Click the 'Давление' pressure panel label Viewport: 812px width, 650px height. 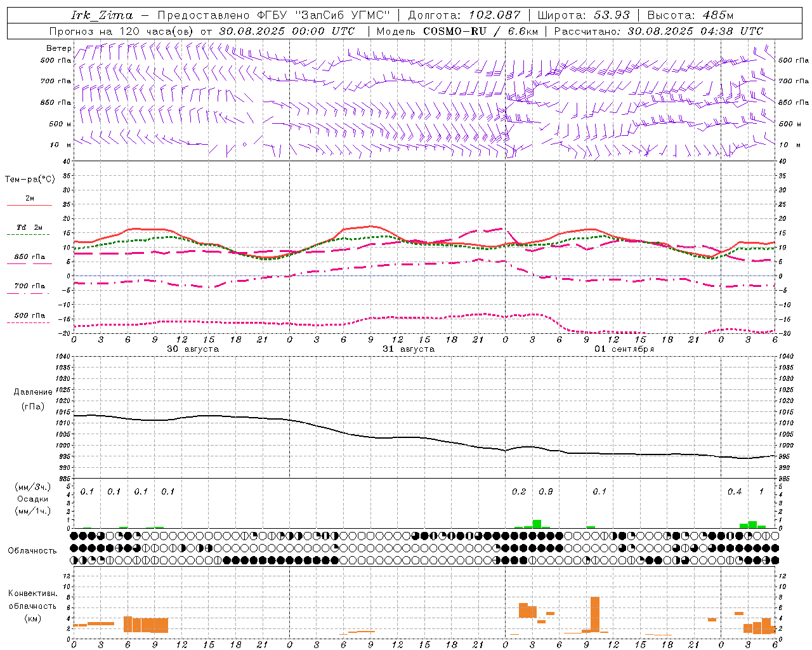click(33, 392)
